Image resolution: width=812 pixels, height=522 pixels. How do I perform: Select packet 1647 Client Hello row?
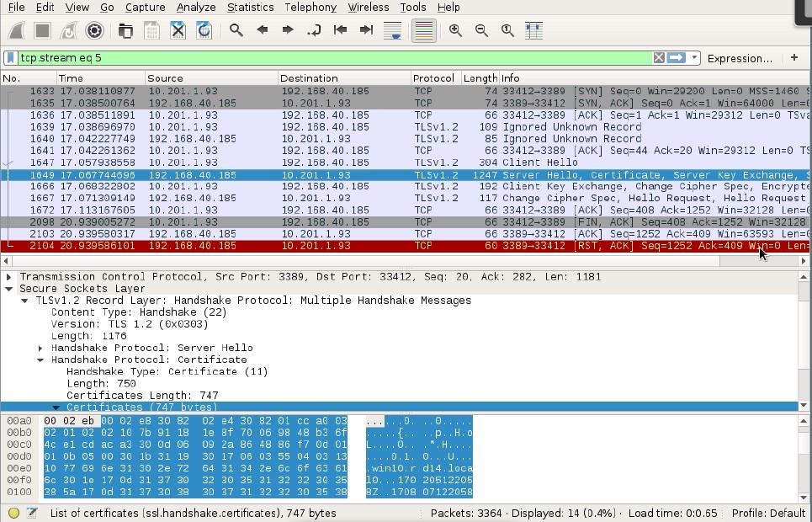click(405, 162)
